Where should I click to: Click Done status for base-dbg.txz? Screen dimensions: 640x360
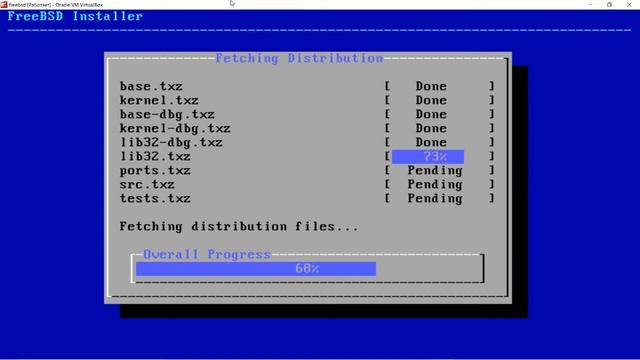point(431,115)
